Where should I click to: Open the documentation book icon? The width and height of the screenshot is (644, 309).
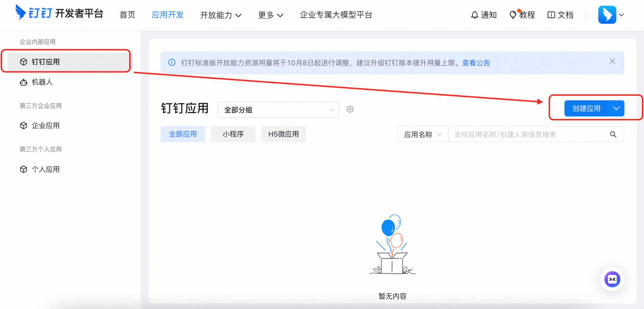pyautogui.click(x=551, y=15)
